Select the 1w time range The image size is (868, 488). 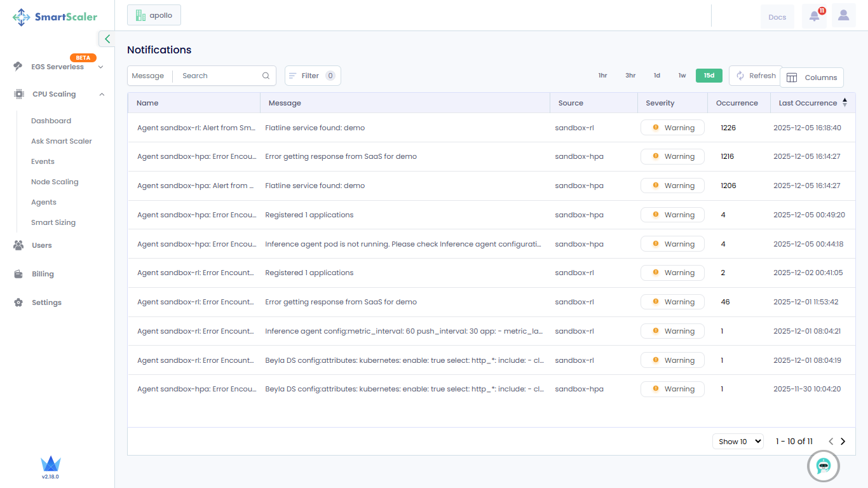tap(682, 76)
